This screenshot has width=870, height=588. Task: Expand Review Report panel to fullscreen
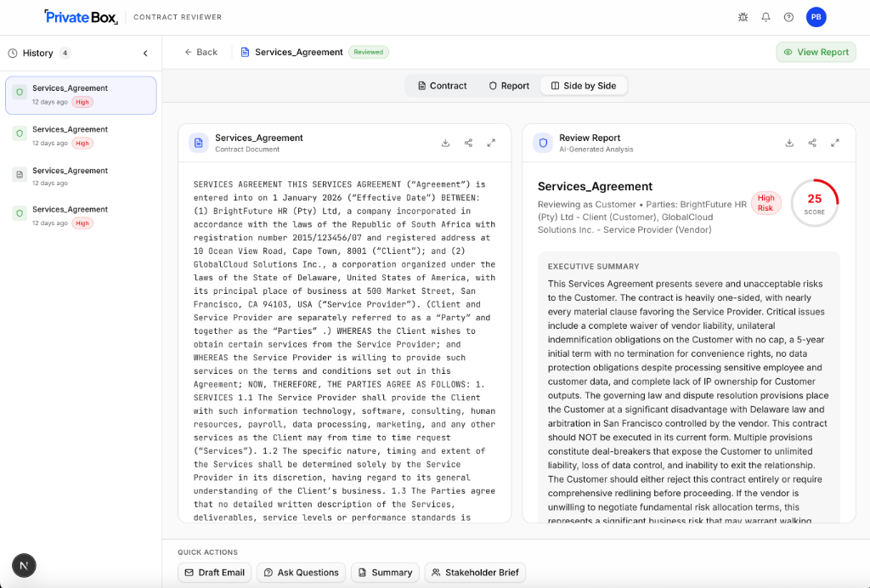click(835, 143)
